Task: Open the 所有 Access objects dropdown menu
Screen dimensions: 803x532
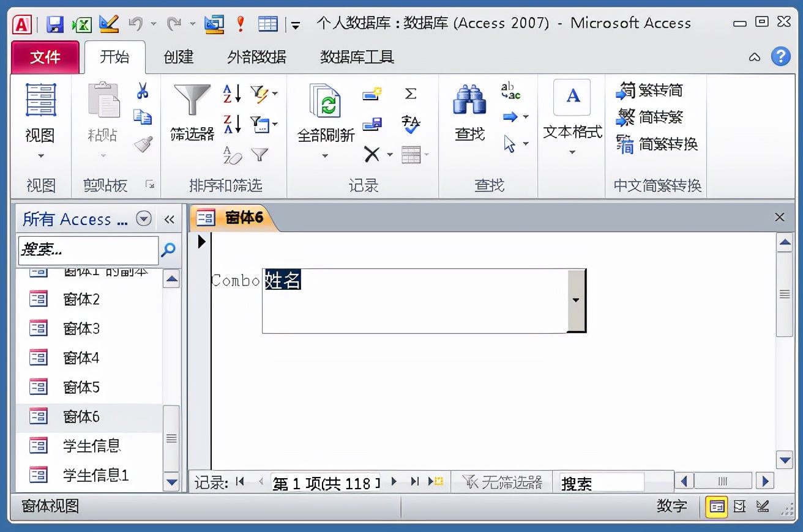Action: [144, 218]
